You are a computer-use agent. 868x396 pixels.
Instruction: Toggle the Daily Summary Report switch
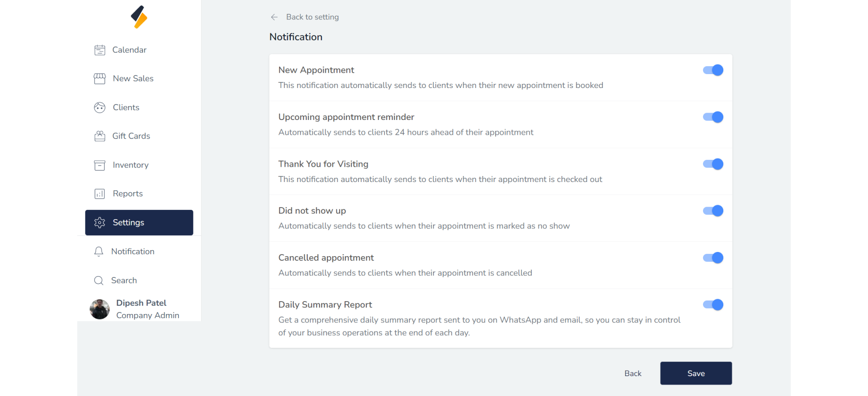(x=713, y=305)
